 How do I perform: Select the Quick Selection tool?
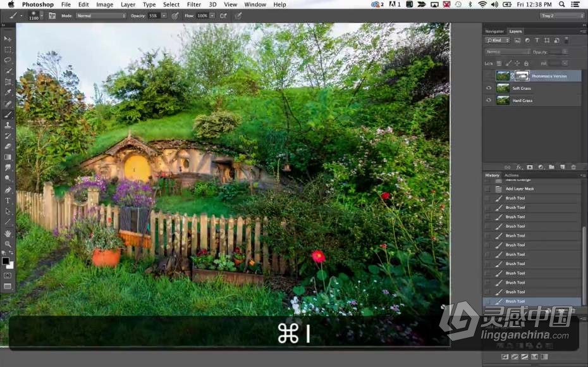click(x=8, y=71)
